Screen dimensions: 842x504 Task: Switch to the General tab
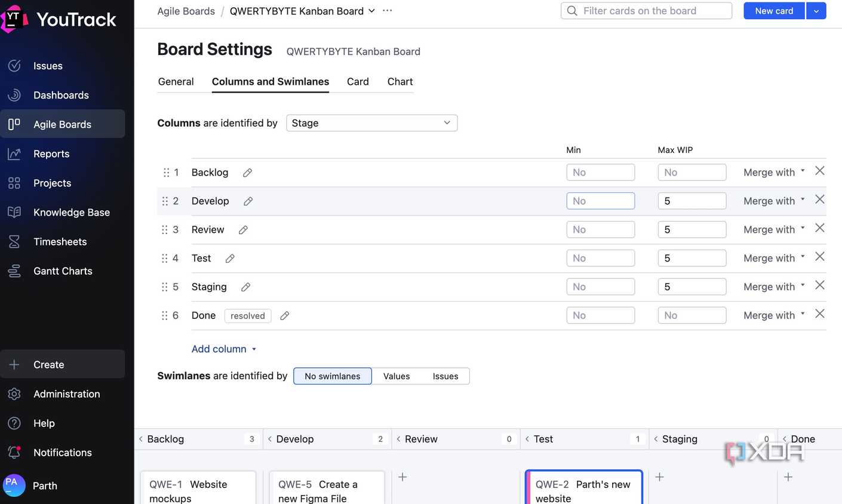176,82
